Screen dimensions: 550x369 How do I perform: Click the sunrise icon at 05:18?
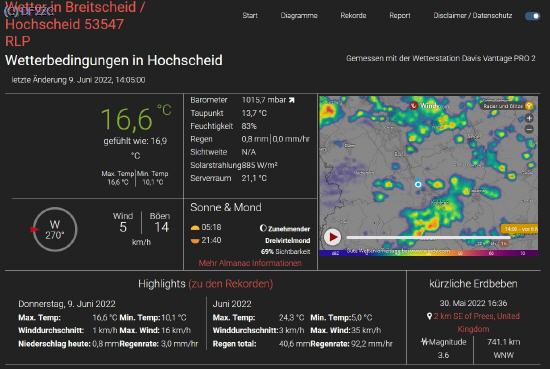tap(195, 228)
